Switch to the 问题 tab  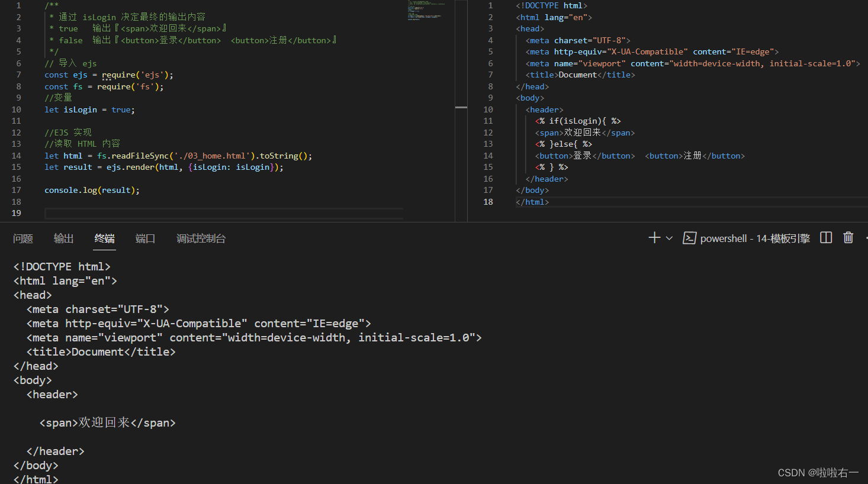click(x=23, y=238)
